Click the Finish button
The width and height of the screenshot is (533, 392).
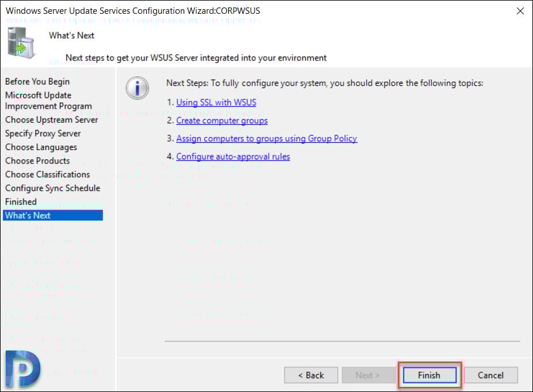click(429, 375)
